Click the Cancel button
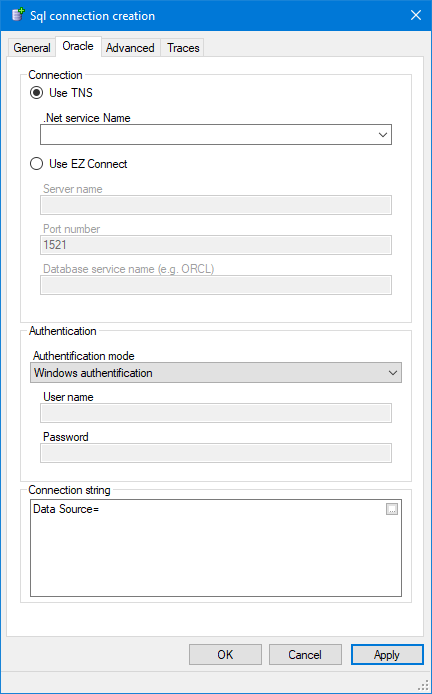 pyautogui.click(x=305, y=655)
